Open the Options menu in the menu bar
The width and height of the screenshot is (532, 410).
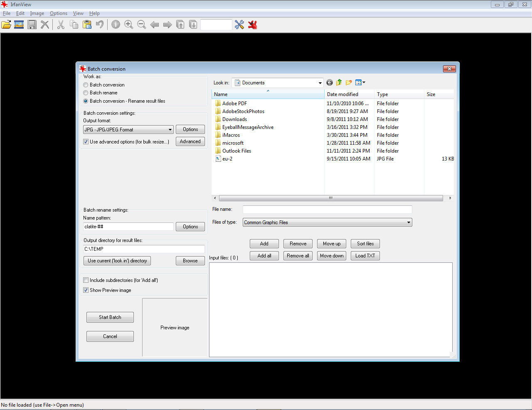pyautogui.click(x=59, y=13)
